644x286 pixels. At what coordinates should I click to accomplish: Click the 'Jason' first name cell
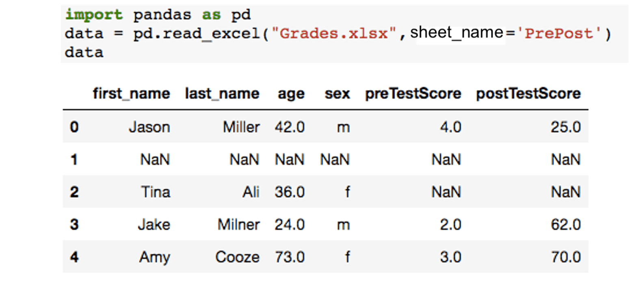tap(149, 127)
